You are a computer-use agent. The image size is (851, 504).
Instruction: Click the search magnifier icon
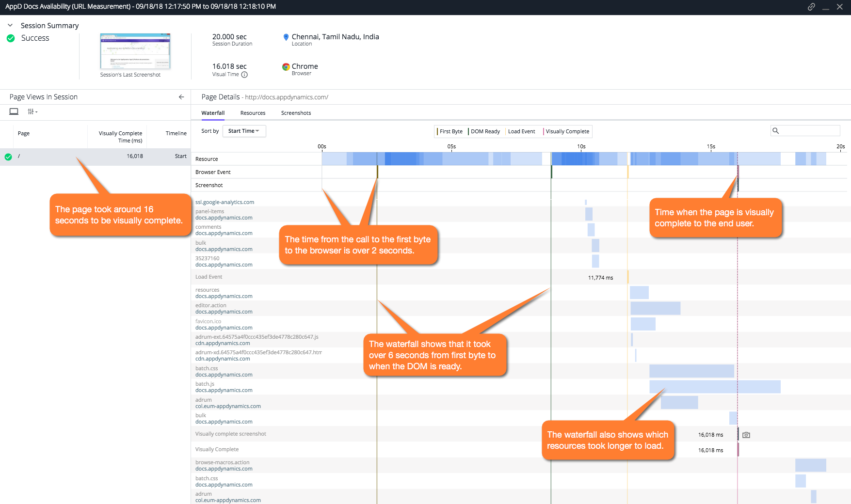(776, 130)
